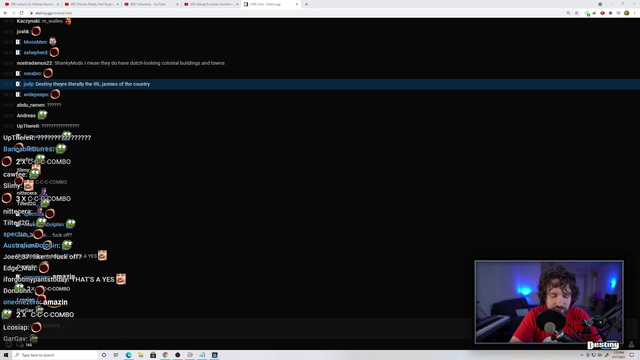
Task: Open a new browser tab
Action: (307, 4)
